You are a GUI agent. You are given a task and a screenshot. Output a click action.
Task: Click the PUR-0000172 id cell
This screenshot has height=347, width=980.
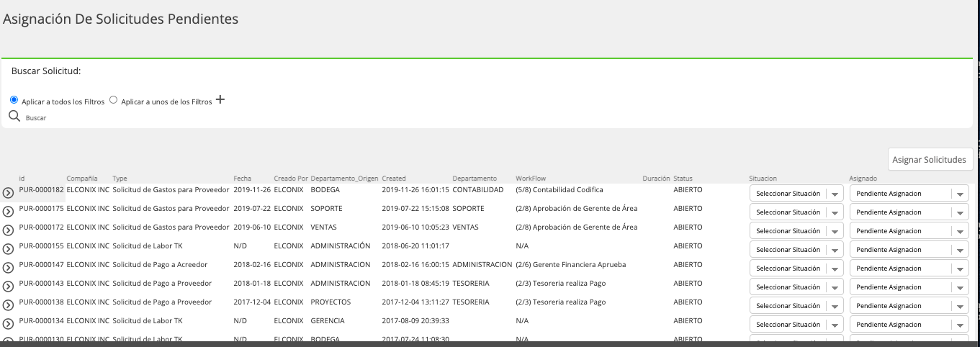[42, 227]
